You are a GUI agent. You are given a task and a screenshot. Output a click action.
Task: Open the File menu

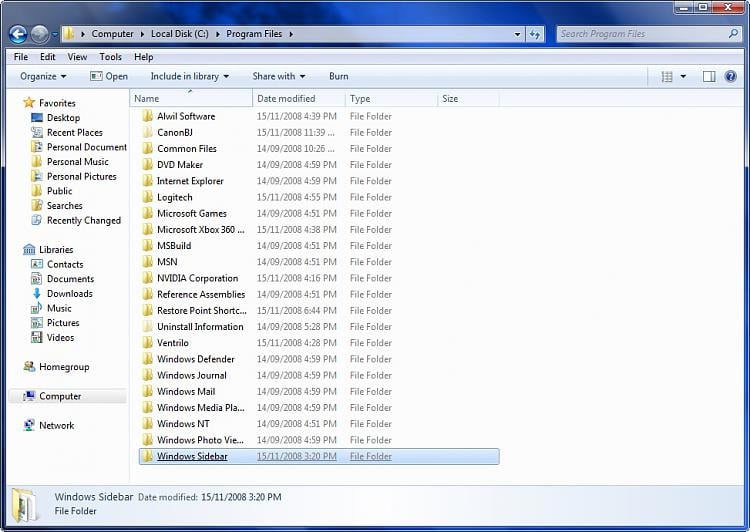coord(21,57)
